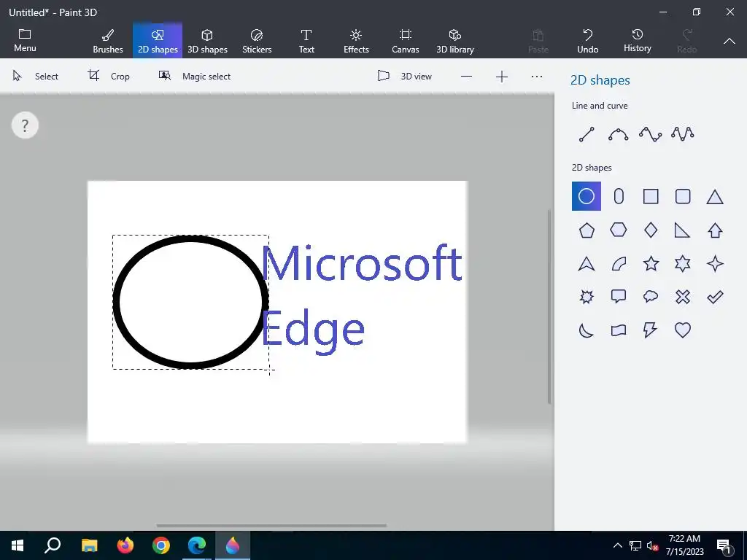Activate the Select tool
The image size is (747, 560).
point(36,76)
